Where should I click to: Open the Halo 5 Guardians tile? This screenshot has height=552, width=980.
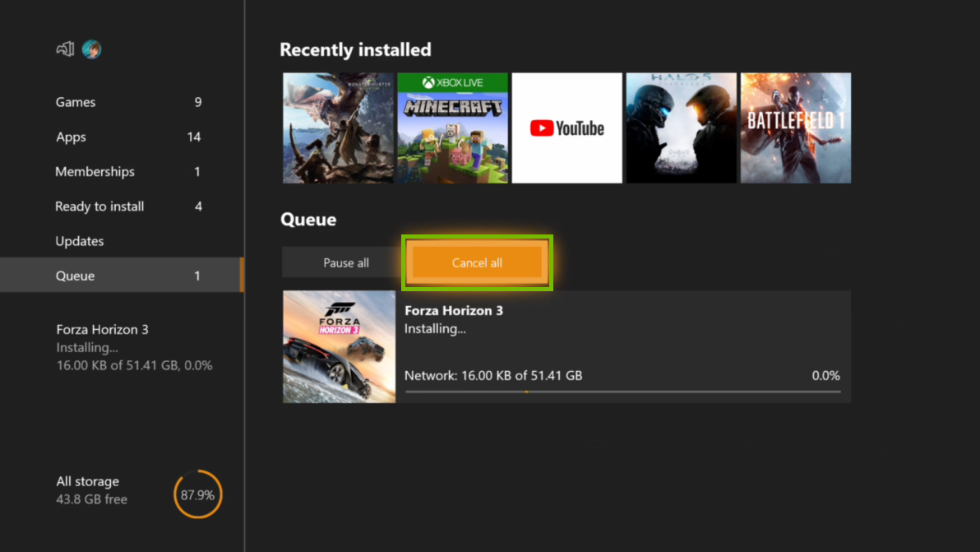[681, 128]
